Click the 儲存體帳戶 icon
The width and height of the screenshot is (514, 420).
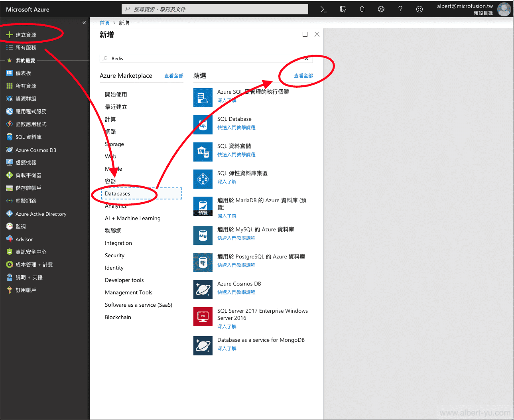(10, 188)
